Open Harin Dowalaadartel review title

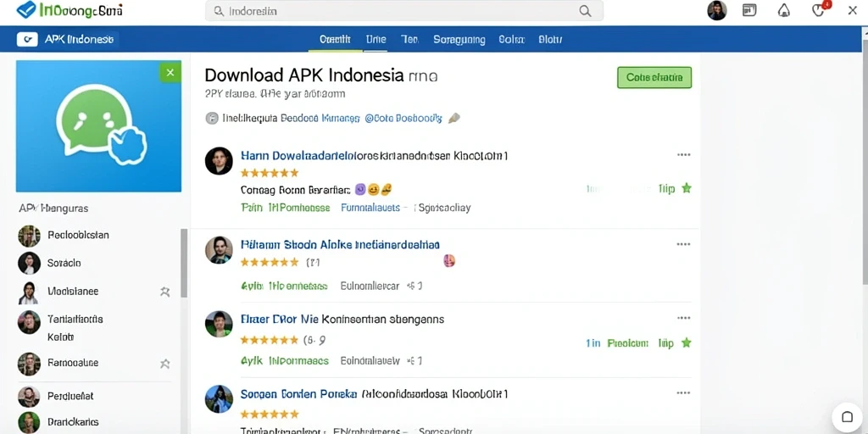pyautogui.click(x=374, y=156)
